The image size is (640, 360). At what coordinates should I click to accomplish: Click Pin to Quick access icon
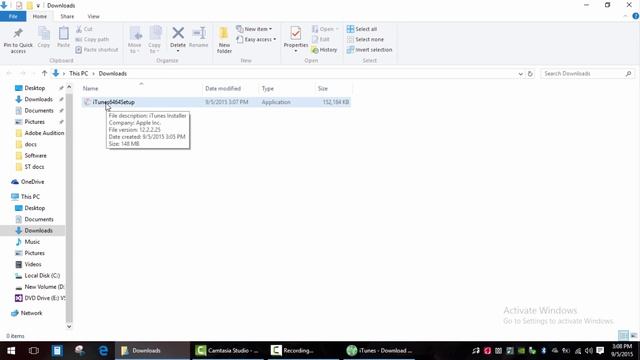[18, 40]
